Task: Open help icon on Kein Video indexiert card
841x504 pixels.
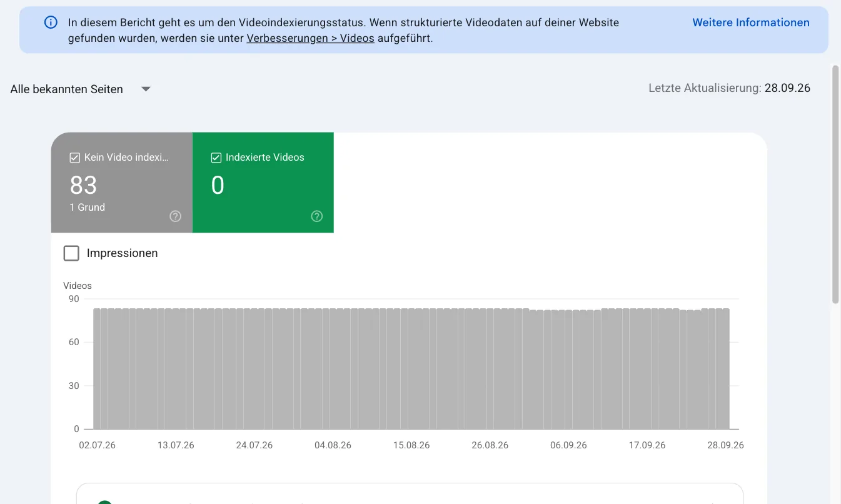Action: (x=176, y=216)
